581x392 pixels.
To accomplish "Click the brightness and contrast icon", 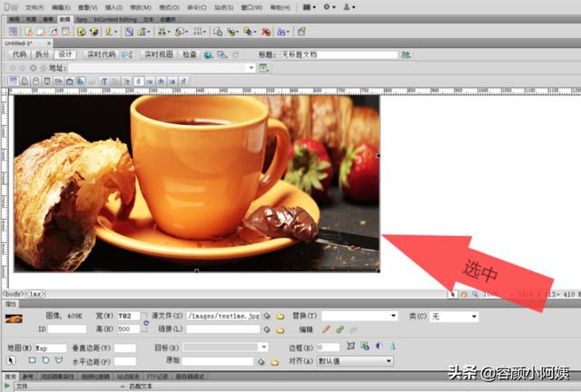I will click(x=379, y=346).
